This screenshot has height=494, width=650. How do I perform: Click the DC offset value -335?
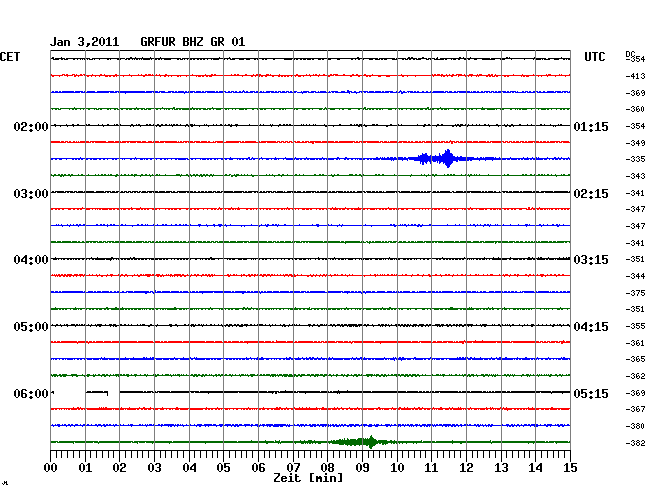pyautogui.click(x=635, y=159)
